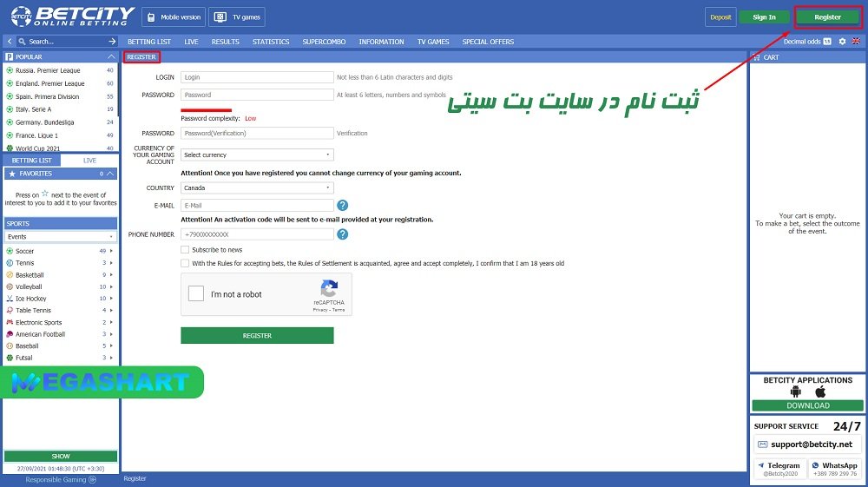Select Germany. Bundesliga

pyautogui.click(x=60, y=122)
